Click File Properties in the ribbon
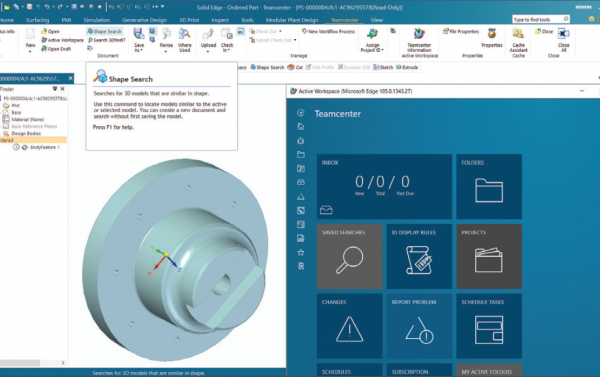Viewport: 600px width, 377px height. [461, 31]
